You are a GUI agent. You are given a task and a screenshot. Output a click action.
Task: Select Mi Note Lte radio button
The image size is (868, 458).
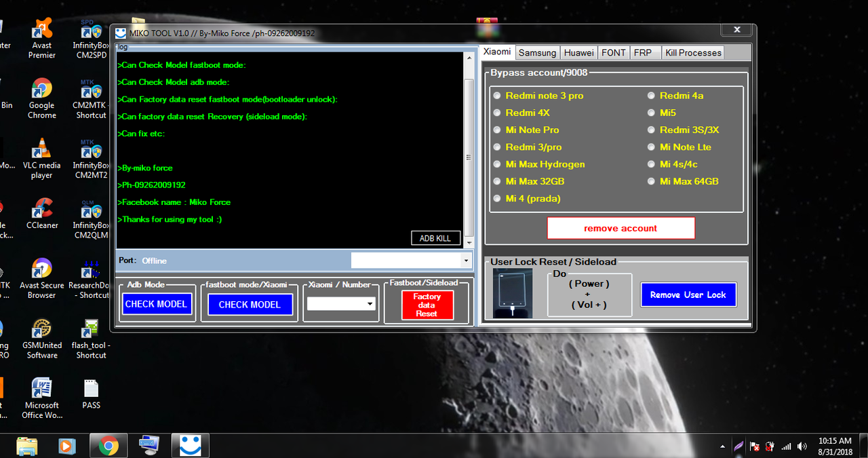[652, 147]
